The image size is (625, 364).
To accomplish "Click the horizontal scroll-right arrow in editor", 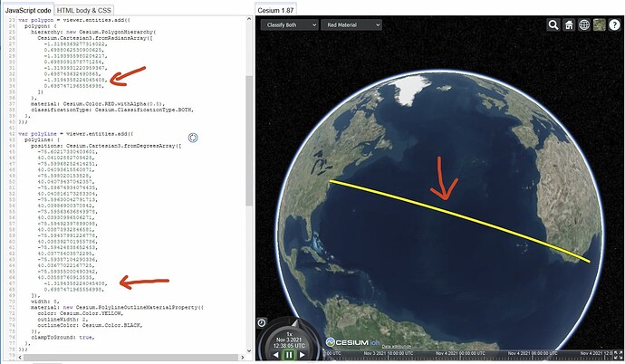I will point(242,358).
